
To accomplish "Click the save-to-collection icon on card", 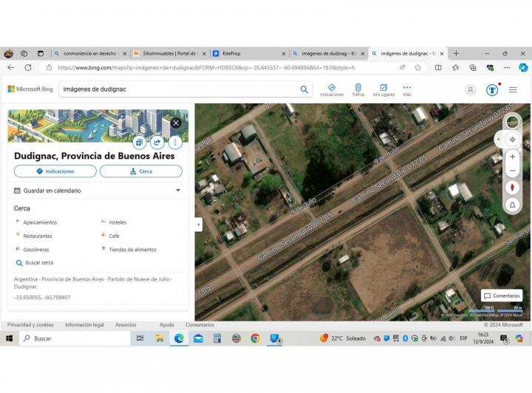I will 140,142.
